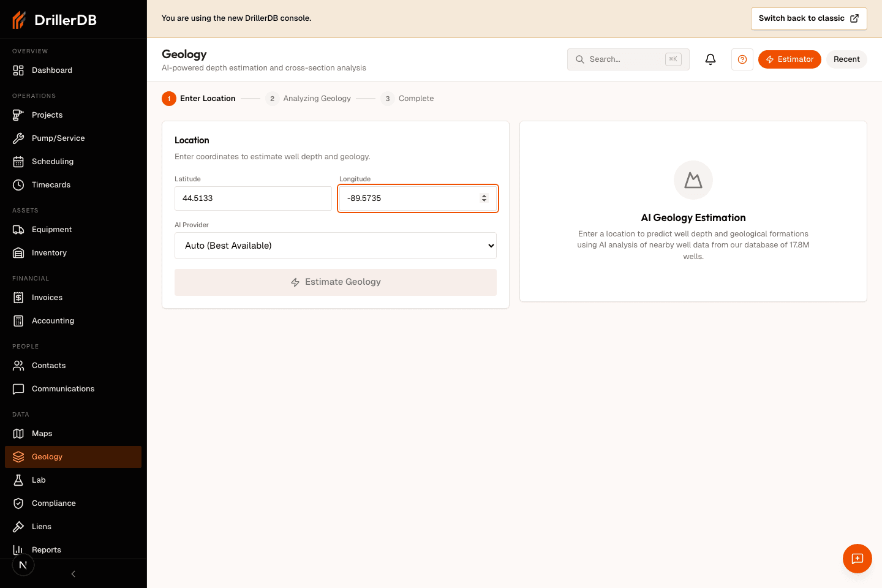The width and height of the screenshot is (882, 588).
Task: Click the orange help question icon
Action: pyautogui.click(x=742, y=59)
